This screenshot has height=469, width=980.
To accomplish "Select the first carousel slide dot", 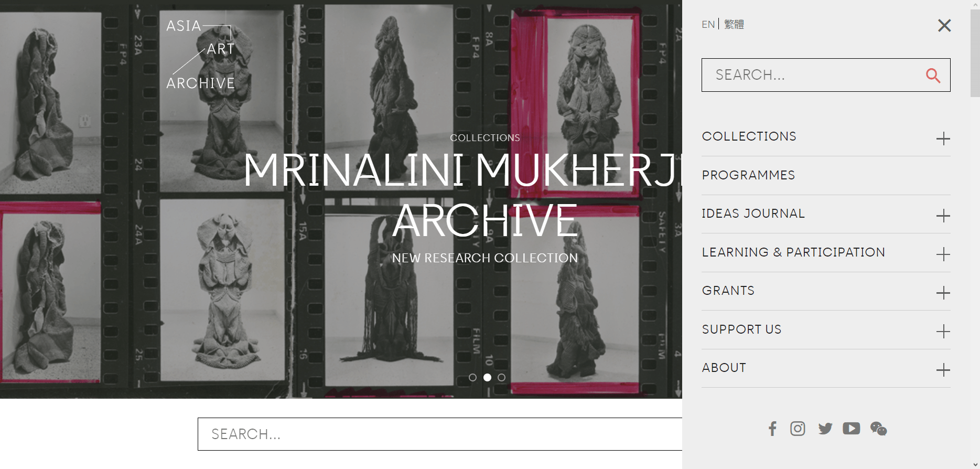I will coord(472,377).
